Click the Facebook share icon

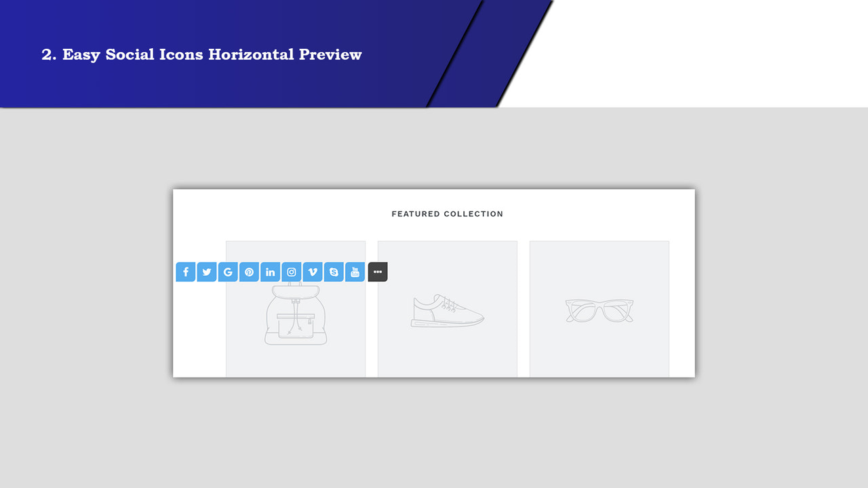pos(185,272)
